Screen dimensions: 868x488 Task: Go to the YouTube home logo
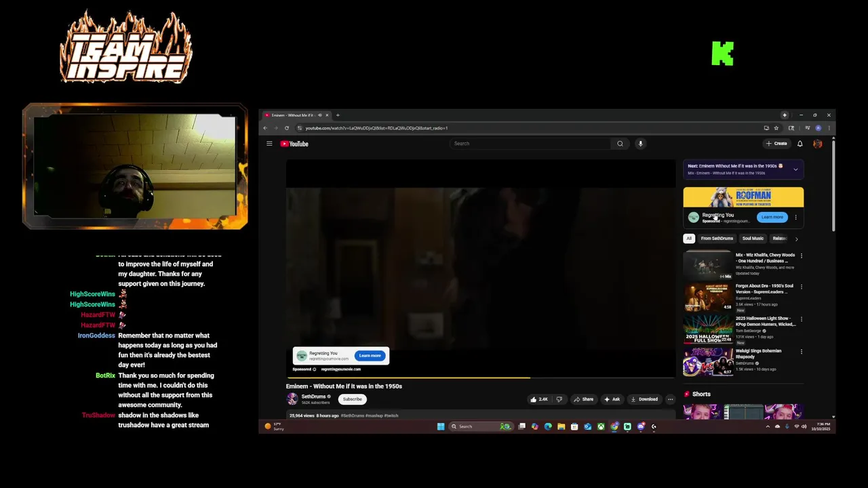pos(294,144)
